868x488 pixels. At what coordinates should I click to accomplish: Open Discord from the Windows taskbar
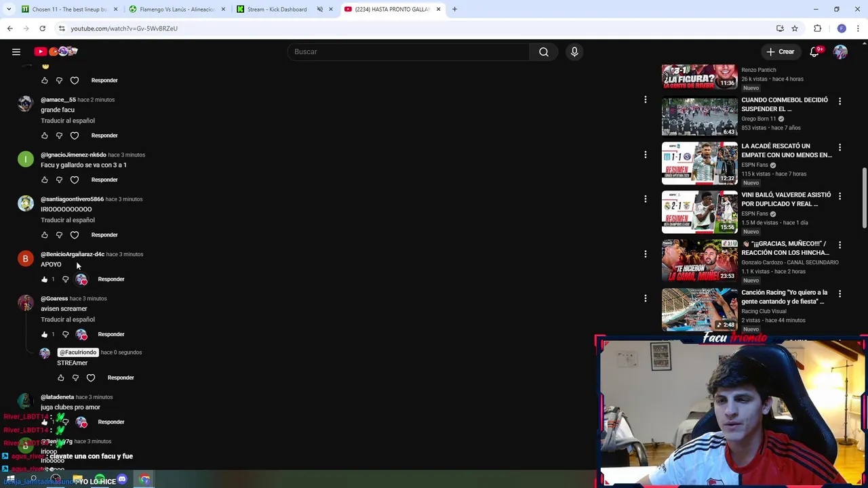click(122, 480)
